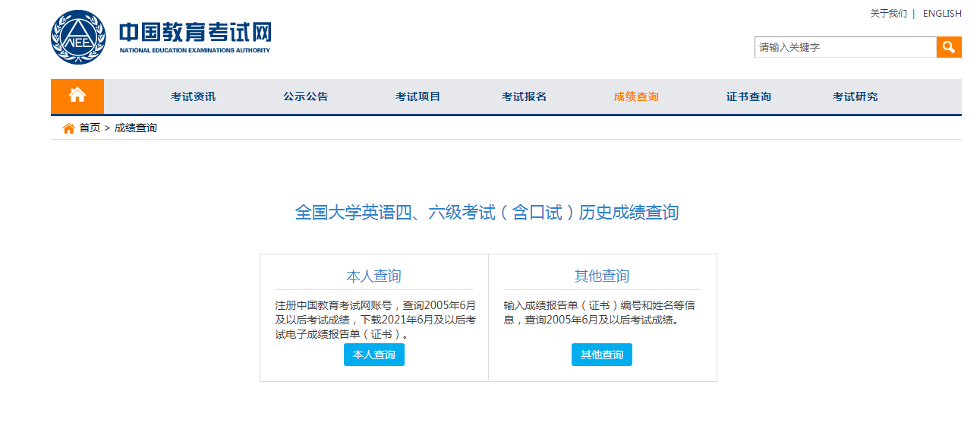Open the 考试项目 menu

click(418, 96)
